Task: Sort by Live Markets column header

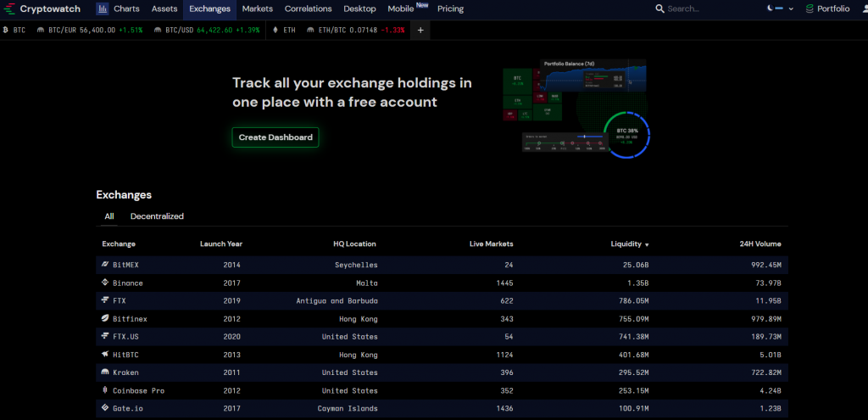Action: [492, 244]
